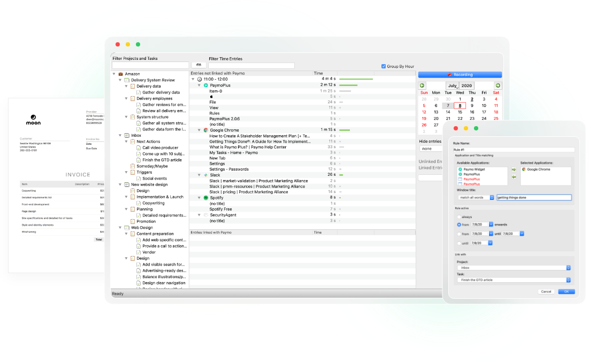Click the window title text field 'getting things done'
This screenshot has width=589, height=364.
point(534,197)
